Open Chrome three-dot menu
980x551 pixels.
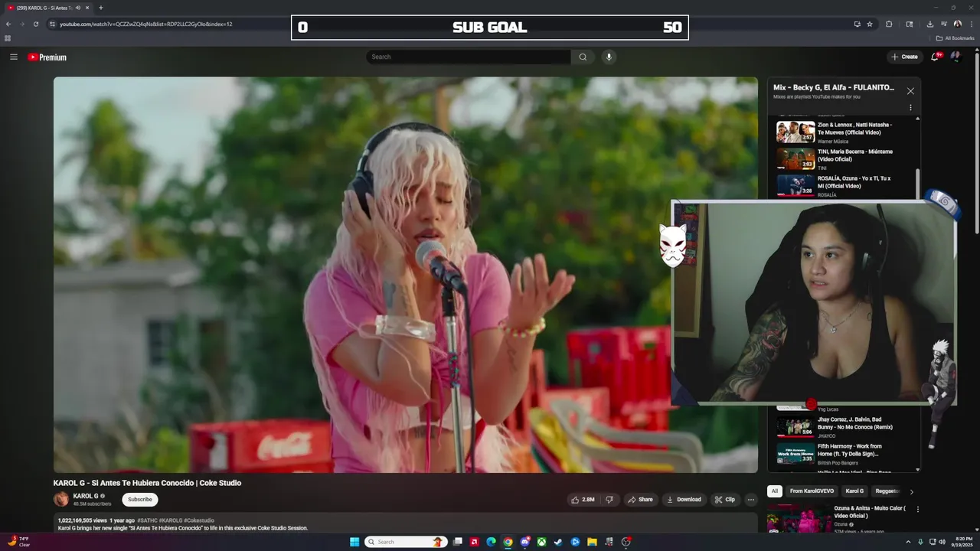[x=971, y=24]
